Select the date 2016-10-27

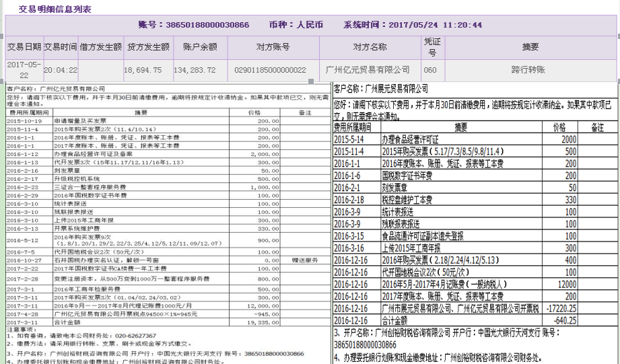24,260
